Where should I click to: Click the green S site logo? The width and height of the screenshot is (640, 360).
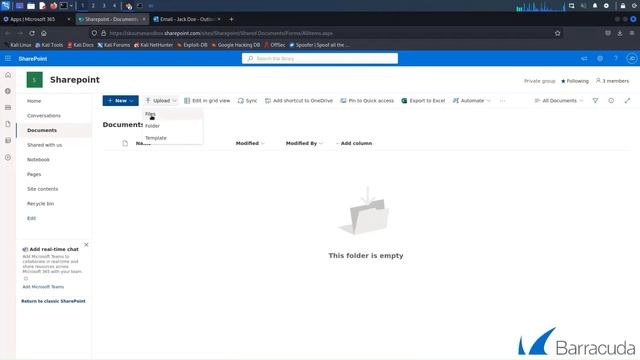[x=34, y=80]
